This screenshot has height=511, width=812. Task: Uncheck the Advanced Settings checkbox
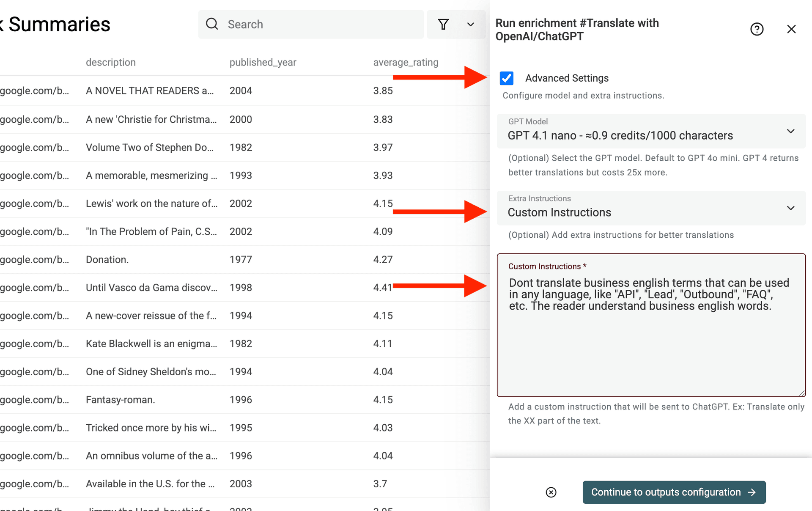(507, 78)
